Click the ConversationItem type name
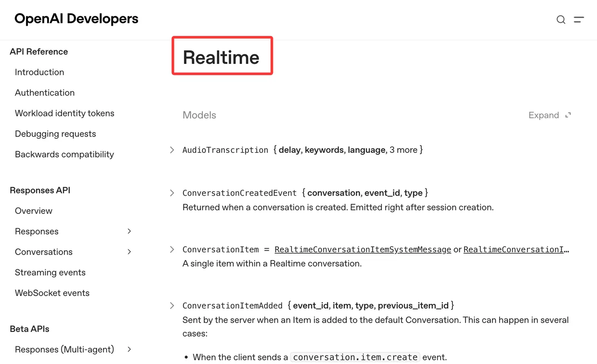Image resolution: width=597 pixels, height=364 pixels. pos(221,250)
